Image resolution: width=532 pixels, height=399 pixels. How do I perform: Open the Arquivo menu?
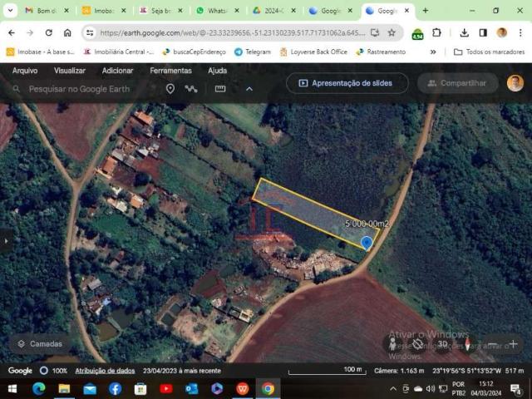[25, 71]
